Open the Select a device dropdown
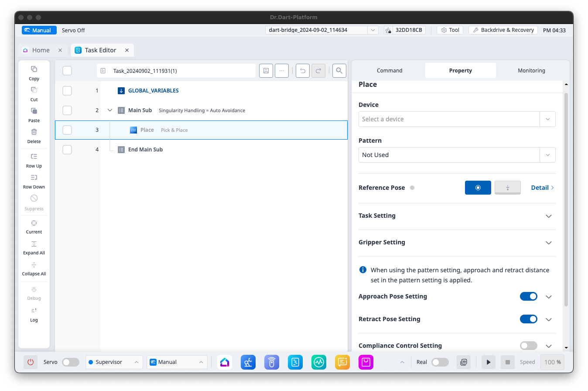 [x=457, y=119]
